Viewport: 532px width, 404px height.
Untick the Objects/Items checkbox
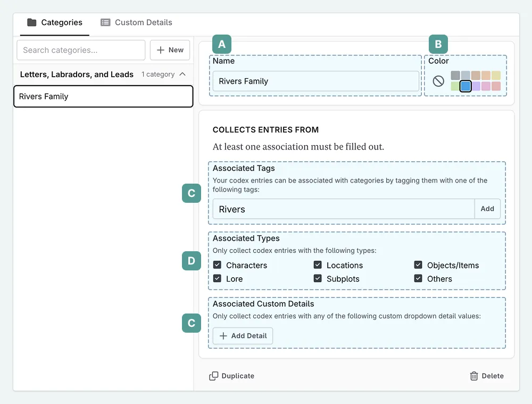[x=418, y=265]
